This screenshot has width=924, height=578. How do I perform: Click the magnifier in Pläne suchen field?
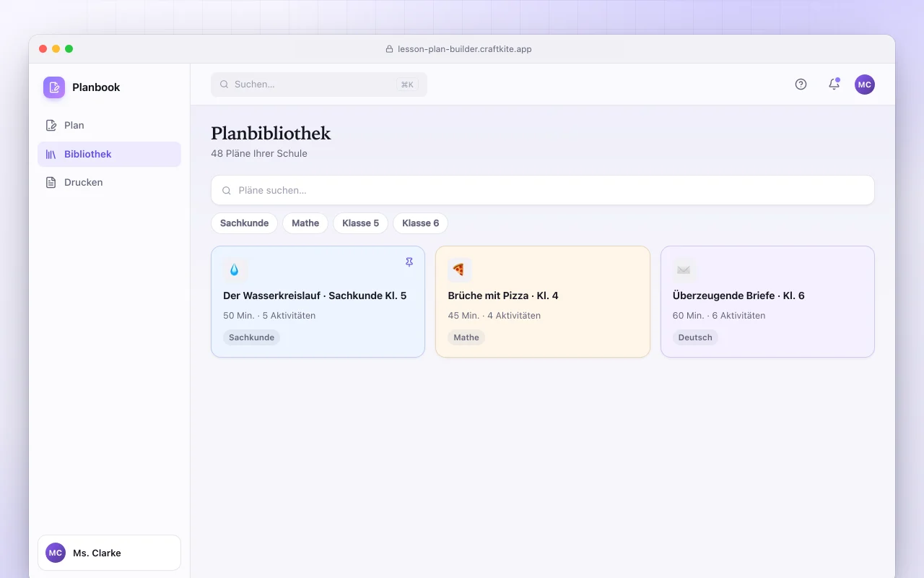227,191
